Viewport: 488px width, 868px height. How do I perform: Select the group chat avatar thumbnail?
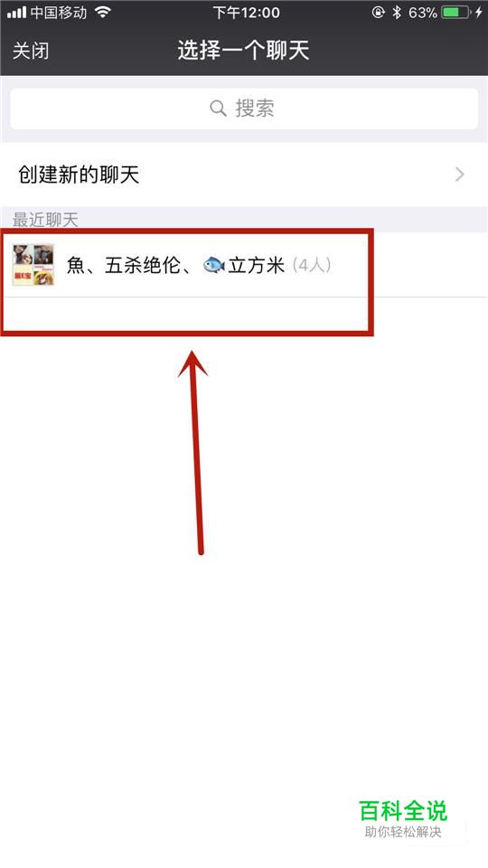coord(33,265)
